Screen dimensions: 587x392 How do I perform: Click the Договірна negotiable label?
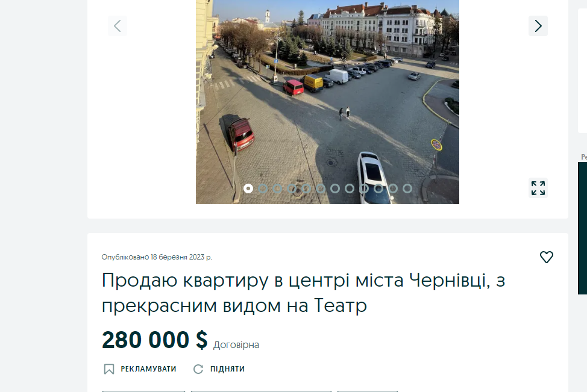236,344
